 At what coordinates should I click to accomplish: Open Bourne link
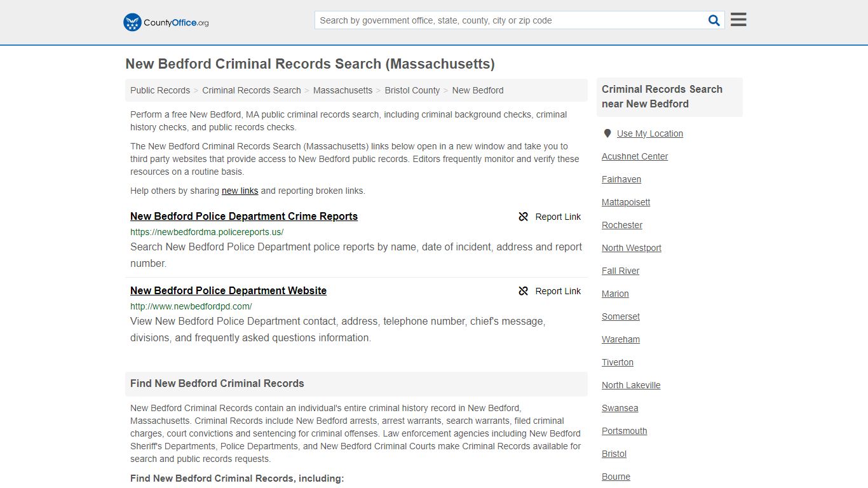point(616,477)
